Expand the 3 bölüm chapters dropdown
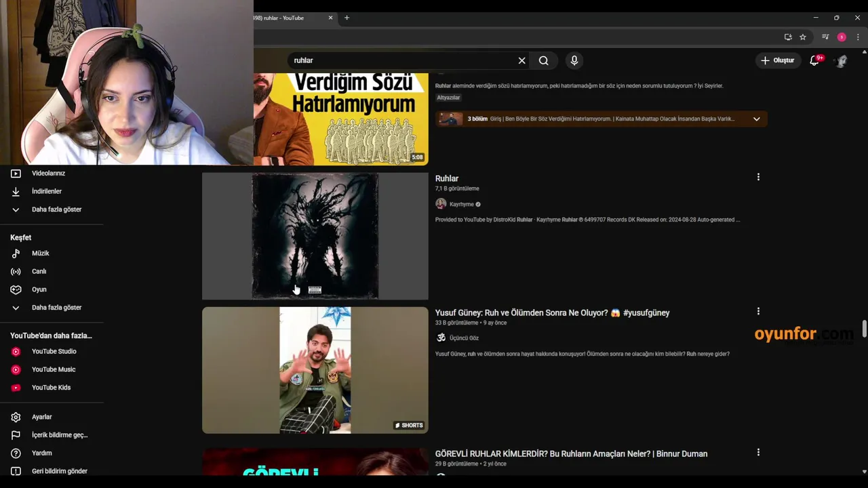Image resolution: width=868 pixels, height=488 pixels. tap(757, 119)
